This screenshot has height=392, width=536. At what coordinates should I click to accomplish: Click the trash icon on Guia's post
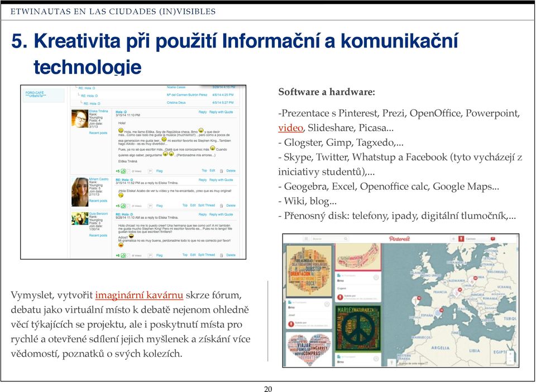(x=222, y=255)
